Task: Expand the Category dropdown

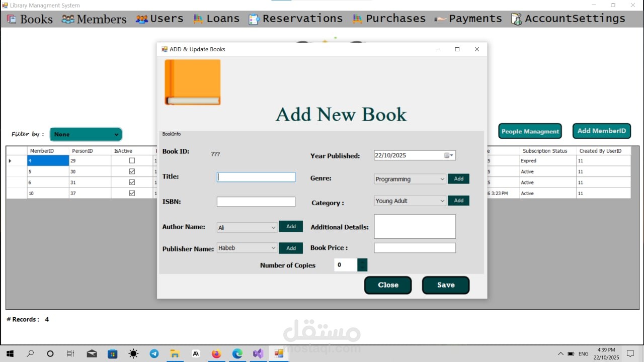Action: click(442, 201)
